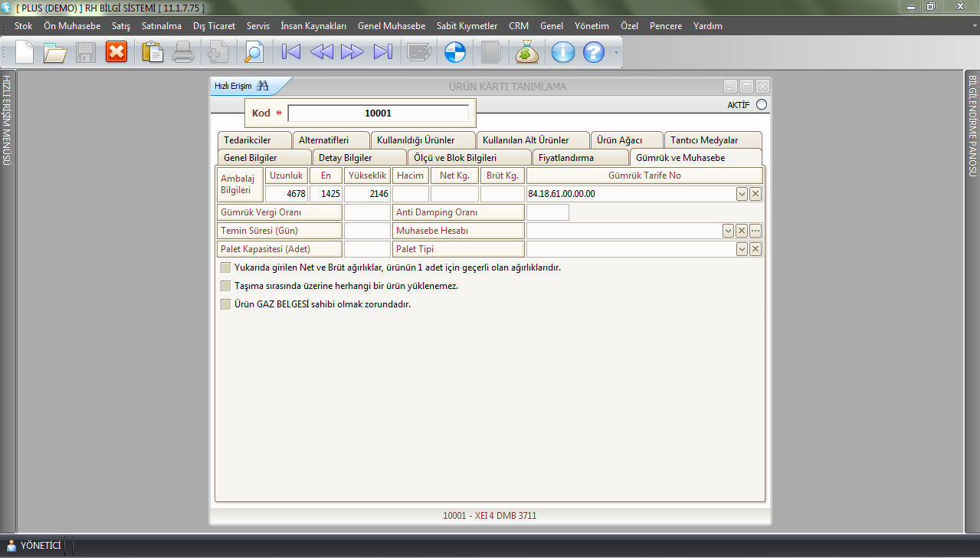Go to the last record

coord(382,52)
